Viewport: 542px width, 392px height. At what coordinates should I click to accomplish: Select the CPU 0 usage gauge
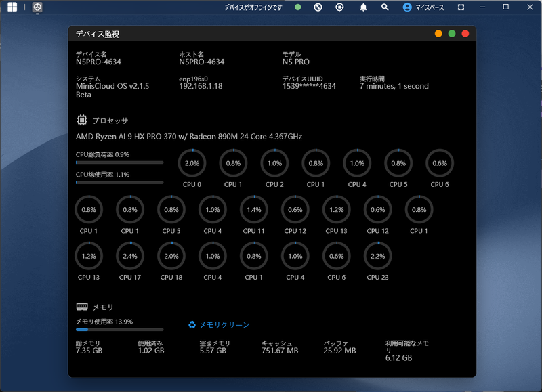pyautogui.click(x=191, y=162)
